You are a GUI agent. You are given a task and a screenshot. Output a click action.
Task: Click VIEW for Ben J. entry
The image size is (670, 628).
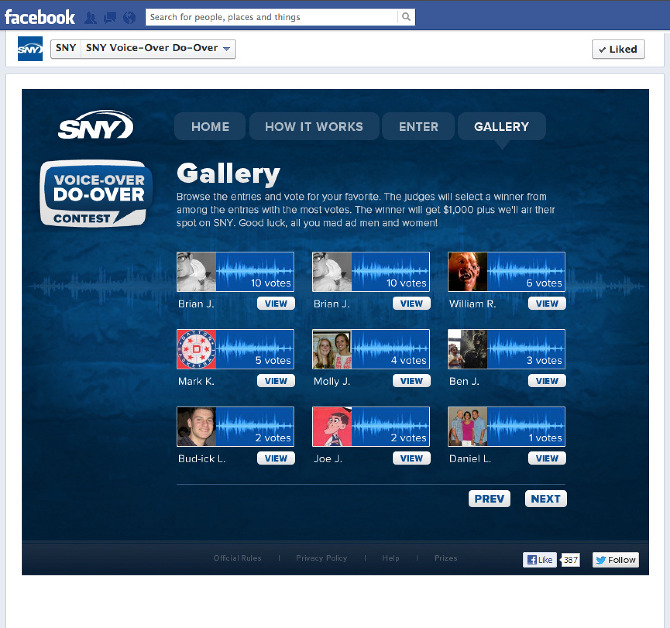pyautogui.click(x=547, y=381)
